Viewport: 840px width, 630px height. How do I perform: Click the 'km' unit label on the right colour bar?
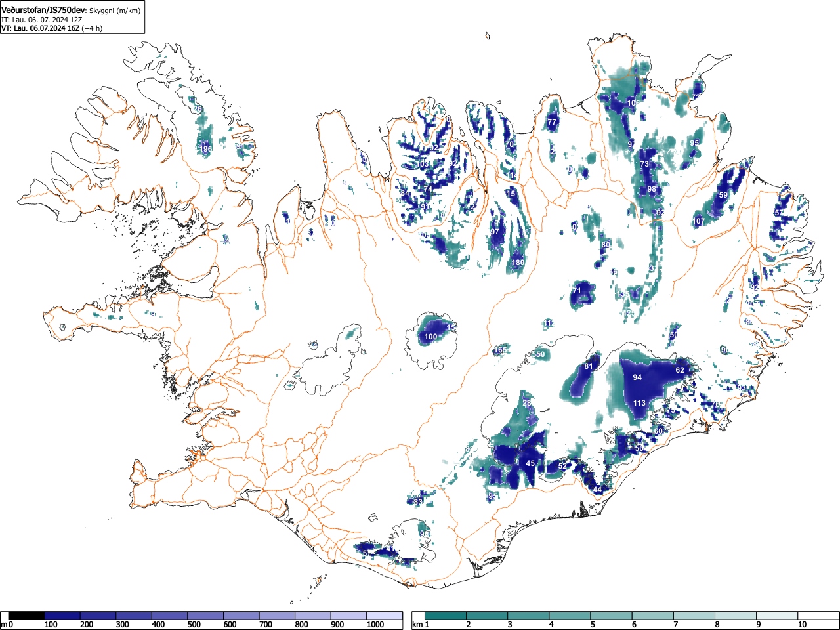417,625
